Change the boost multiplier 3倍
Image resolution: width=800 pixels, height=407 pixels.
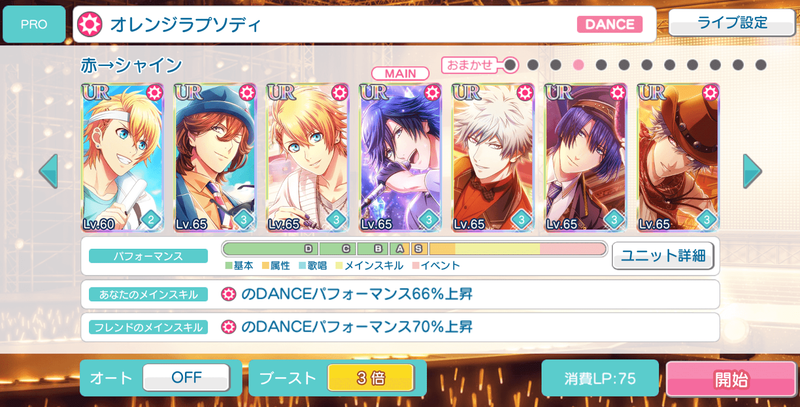(370, 378)
